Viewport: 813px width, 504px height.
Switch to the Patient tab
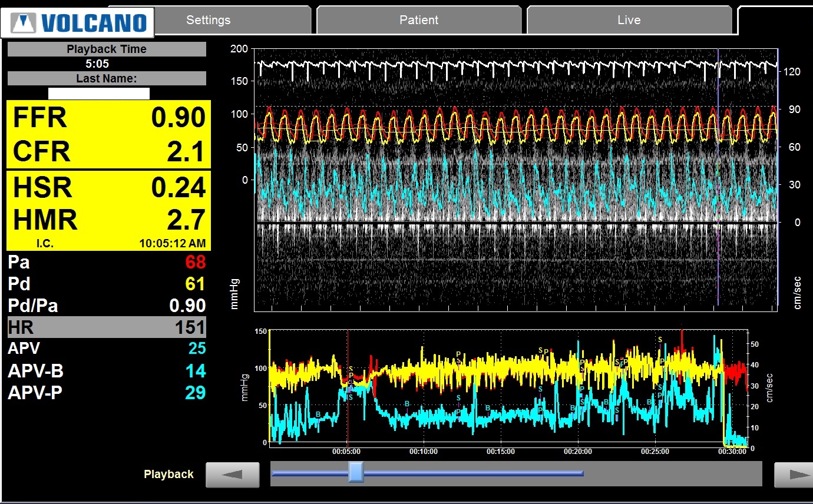(418, 20)
